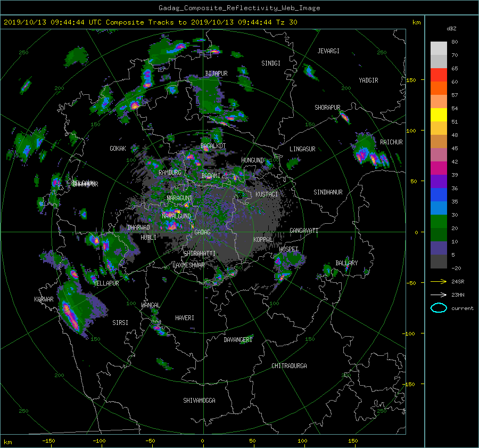Click the yellow 24SR arrow legend icon

pyautogui.click(x=439, y=281)
